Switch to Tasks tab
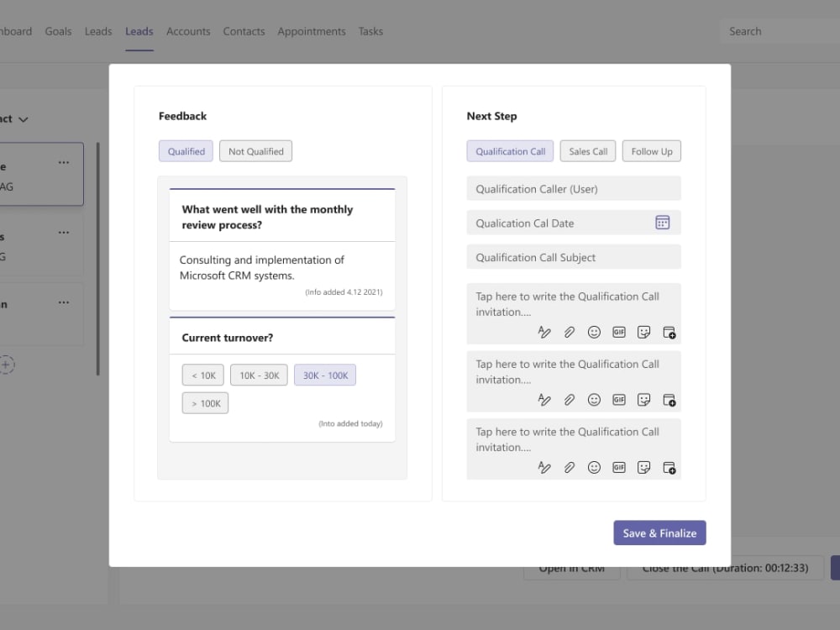The image size is (840, 630). (370, 31)
